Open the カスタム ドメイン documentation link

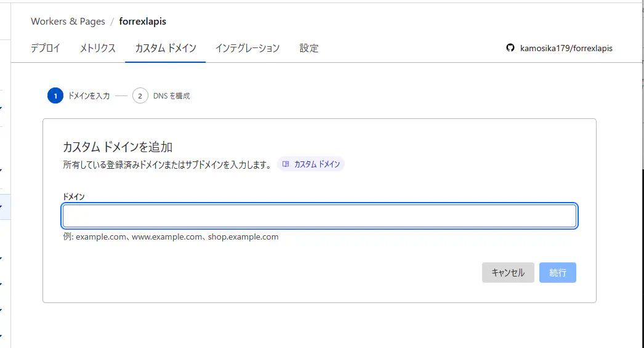(x=316, y=164)
